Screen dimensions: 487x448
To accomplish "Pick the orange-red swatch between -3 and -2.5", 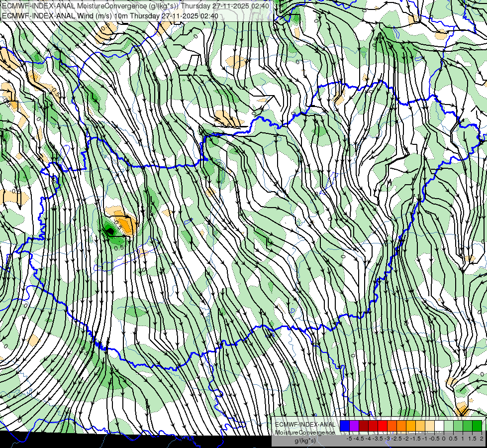I will 392,426.
